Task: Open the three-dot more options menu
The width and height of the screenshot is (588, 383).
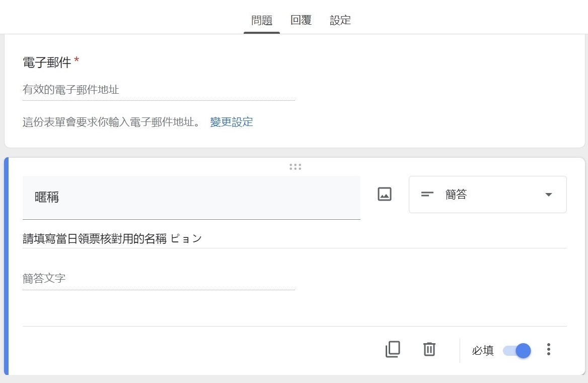Action: 549,350
